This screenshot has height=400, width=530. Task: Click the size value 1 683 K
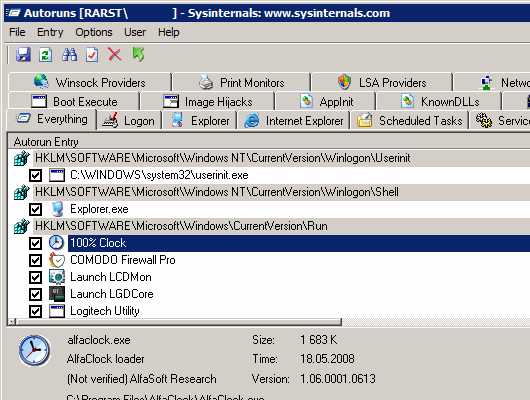pos(318,340)
